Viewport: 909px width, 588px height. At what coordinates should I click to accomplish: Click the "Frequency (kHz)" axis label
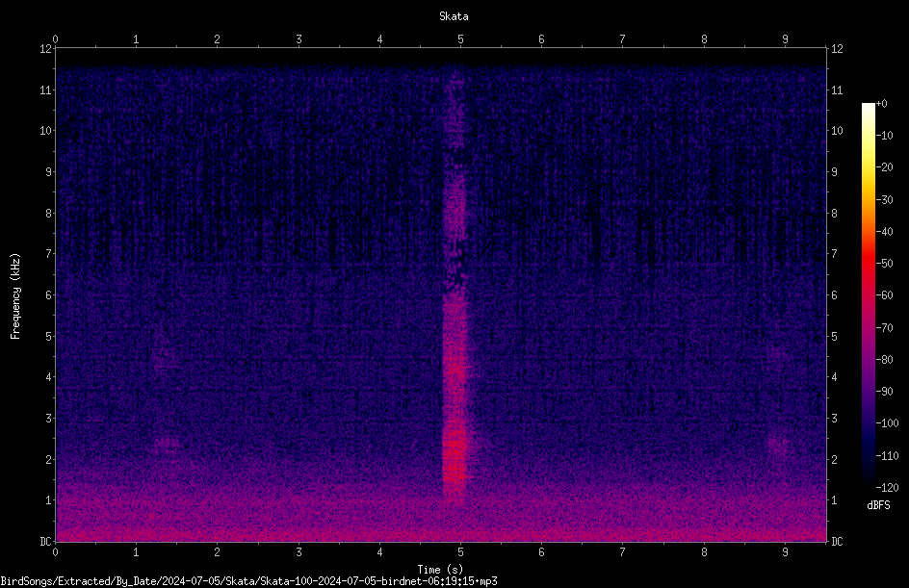15,296
